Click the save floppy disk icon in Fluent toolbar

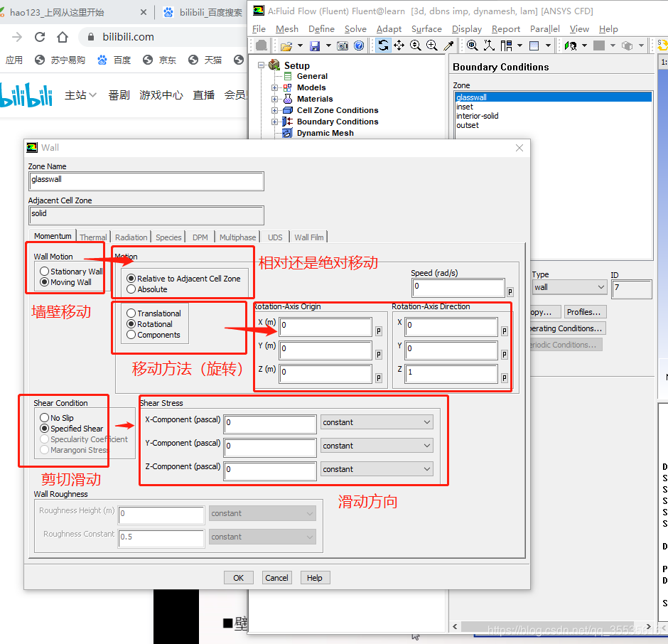[x=315, y=45]
